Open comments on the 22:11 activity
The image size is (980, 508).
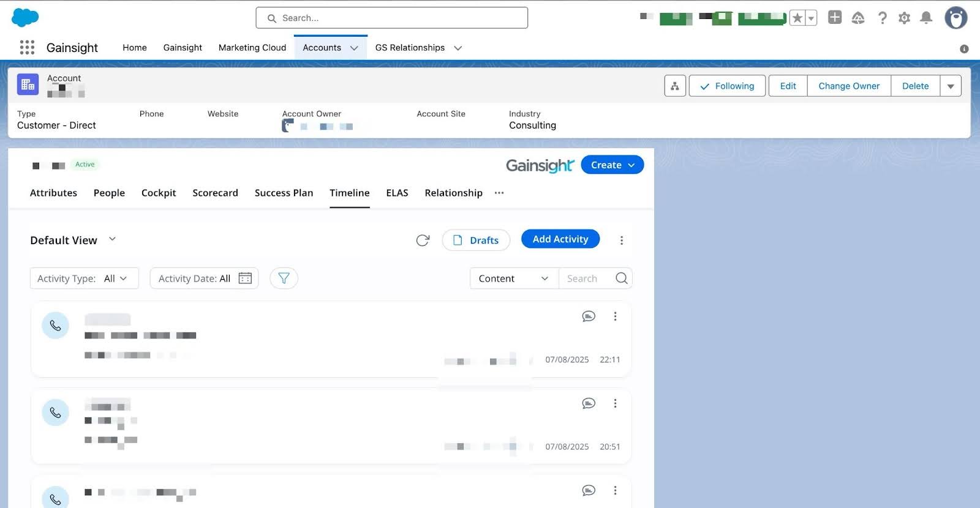click(589, 316)
